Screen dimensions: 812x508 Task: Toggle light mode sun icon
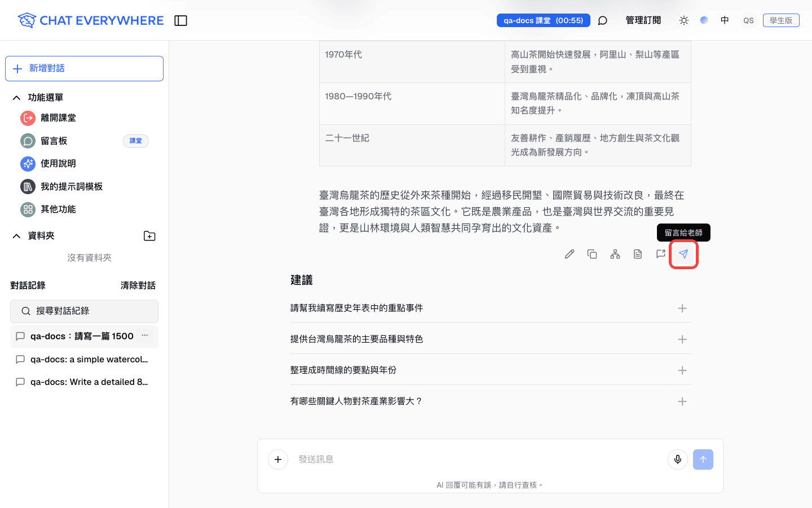click(x=684, y=20)
